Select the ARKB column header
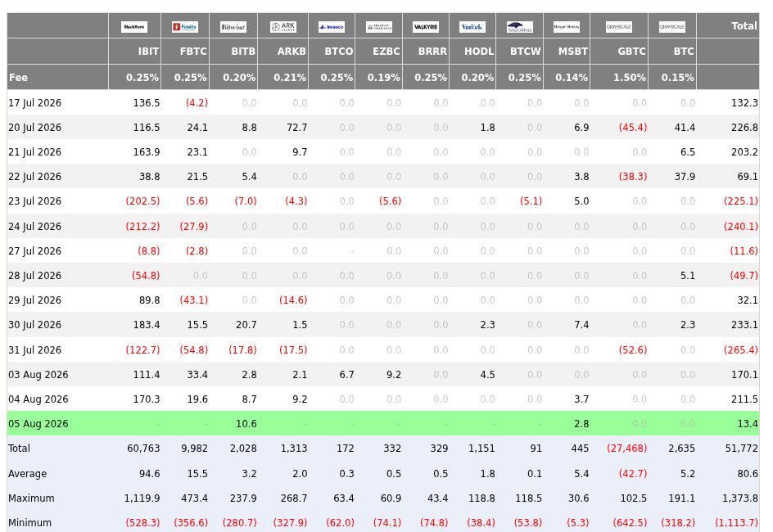The width and height of the screenshot is (773, 532). pos(292,52)
